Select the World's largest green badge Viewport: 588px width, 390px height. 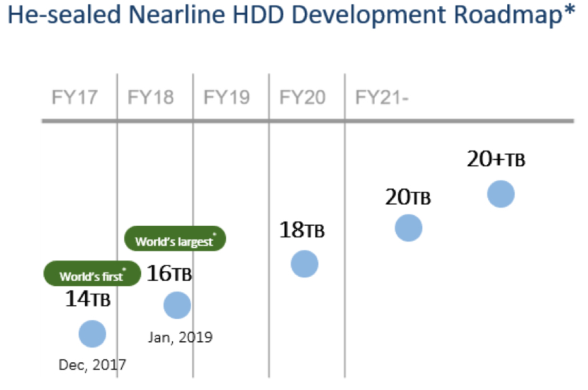[x=175, y=239]
